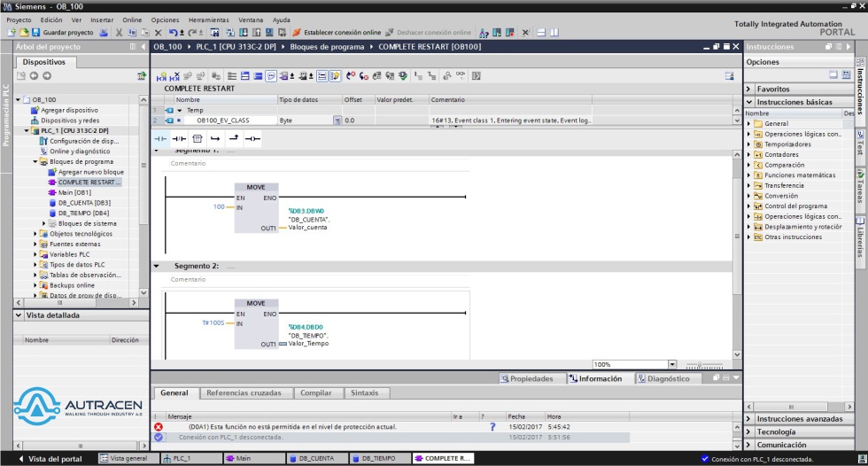Collapse the Vista detallada panel

tap(19, 315)
